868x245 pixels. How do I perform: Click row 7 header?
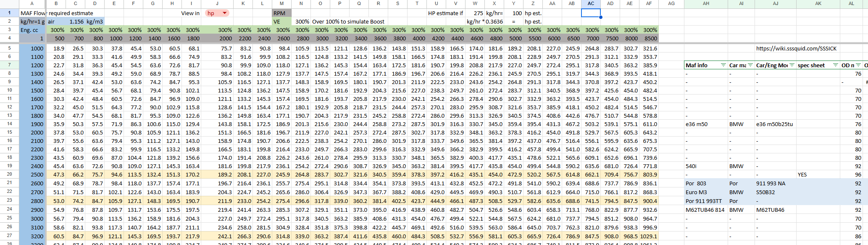[9, 65]
